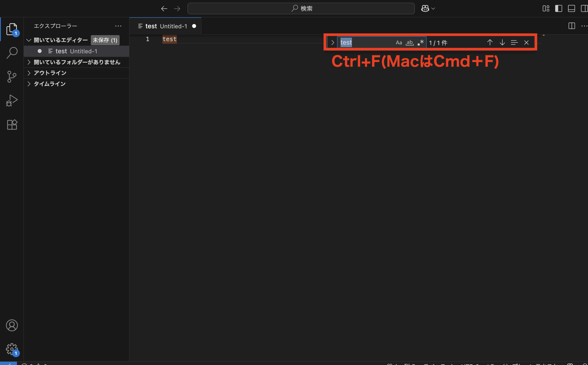Split the editor to the right

[572, 26]
